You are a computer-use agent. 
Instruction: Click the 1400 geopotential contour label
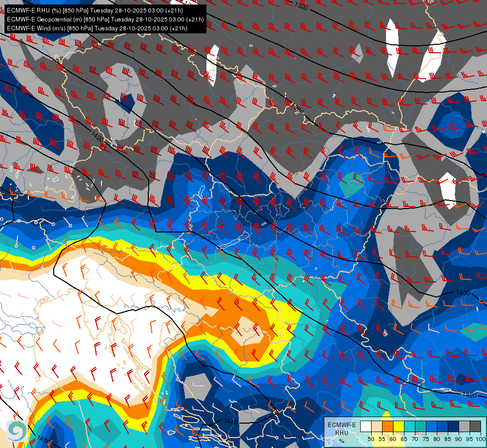tap(463, 293)
